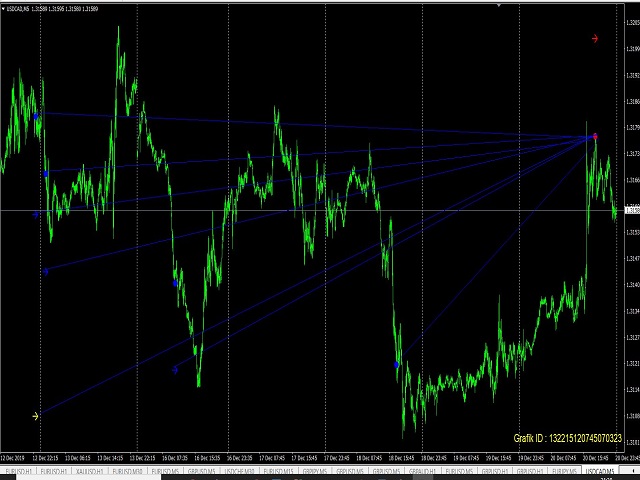Click the '12 Dec 2019' time axis label

coord(13,458)
